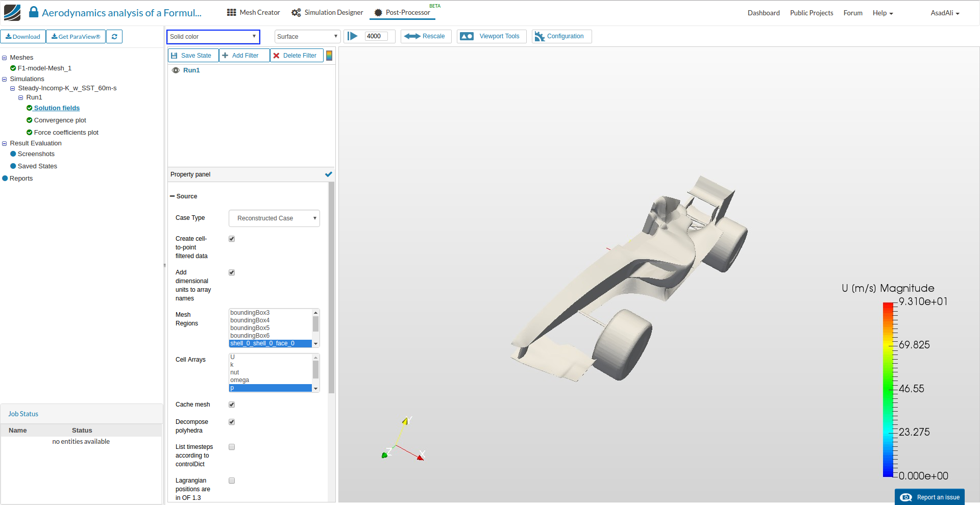Viewport: 980px width, 505px height.
Task: Click the refresh icon next to Get ParaView
Action: pyautogui.click(x=114, y=37)
